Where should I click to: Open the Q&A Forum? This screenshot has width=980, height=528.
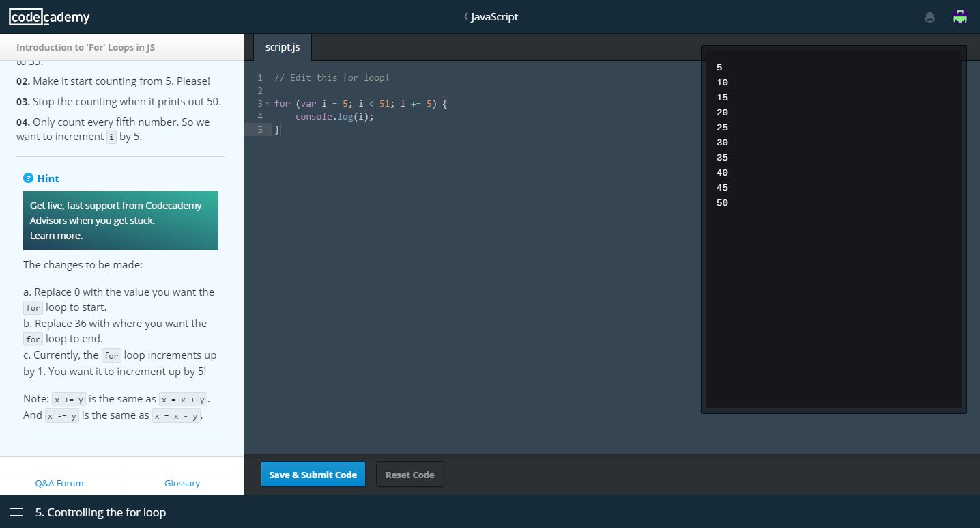59,483
